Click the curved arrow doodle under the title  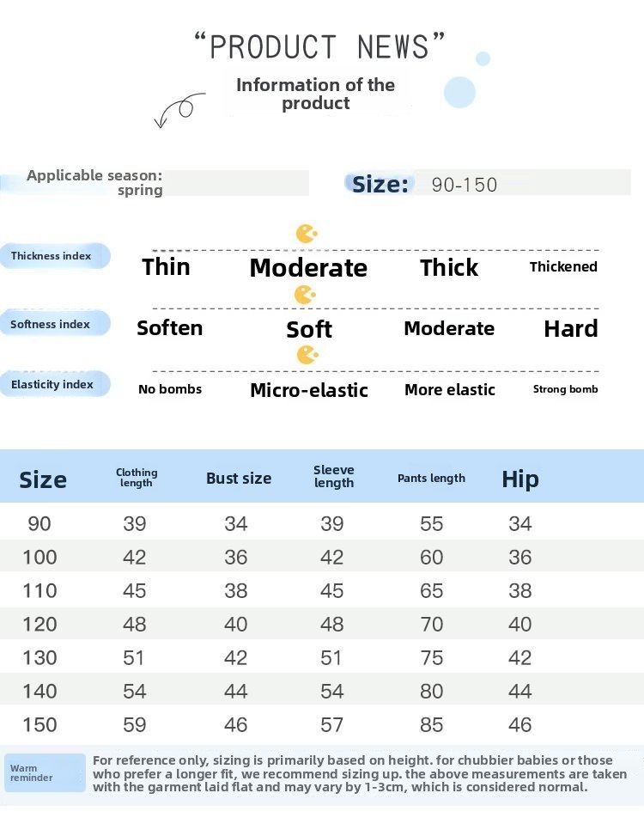coord(179,109)
